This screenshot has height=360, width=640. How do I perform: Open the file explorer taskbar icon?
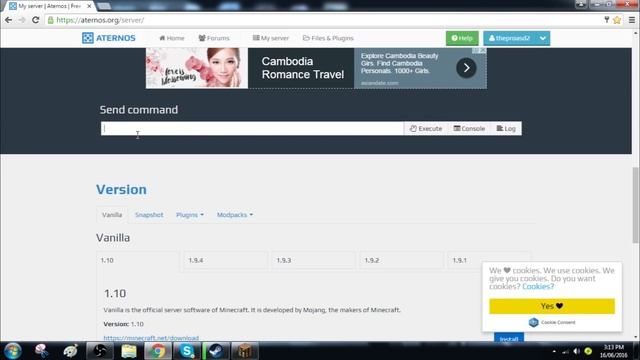tap(129, 351)
